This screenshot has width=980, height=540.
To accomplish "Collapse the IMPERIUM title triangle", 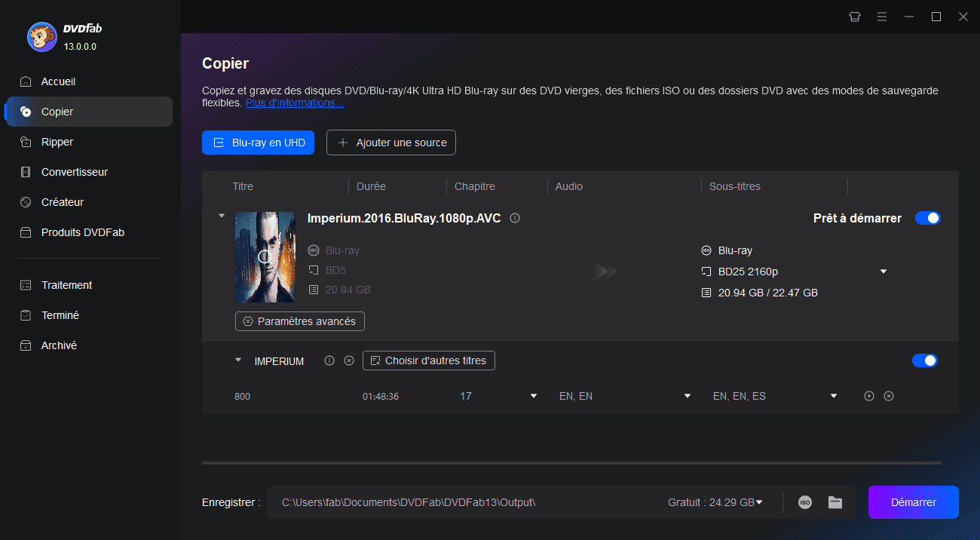I will pos(240,361).
